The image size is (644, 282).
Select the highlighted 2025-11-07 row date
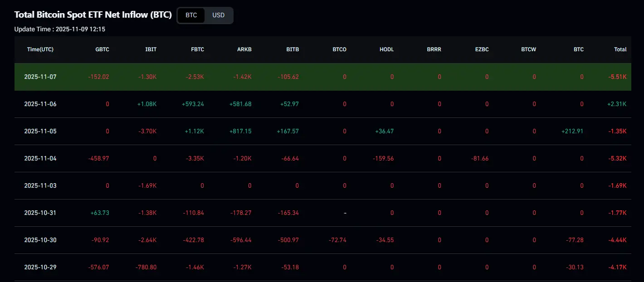tap(40, 77)
